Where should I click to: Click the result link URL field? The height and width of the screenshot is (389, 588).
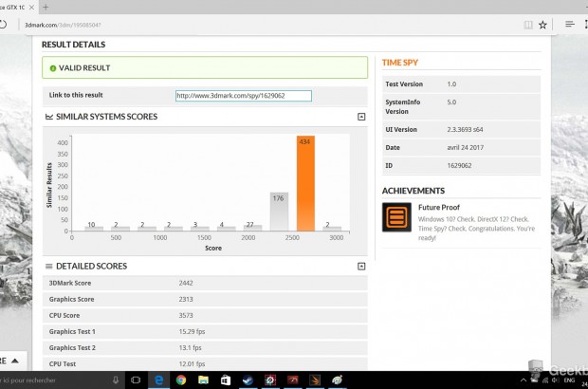point(243,95)
